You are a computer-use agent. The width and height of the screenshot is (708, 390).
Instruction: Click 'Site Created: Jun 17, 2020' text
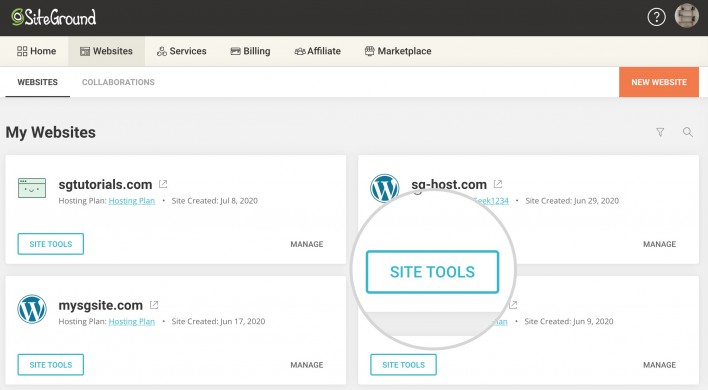click(x=218, y=321)
